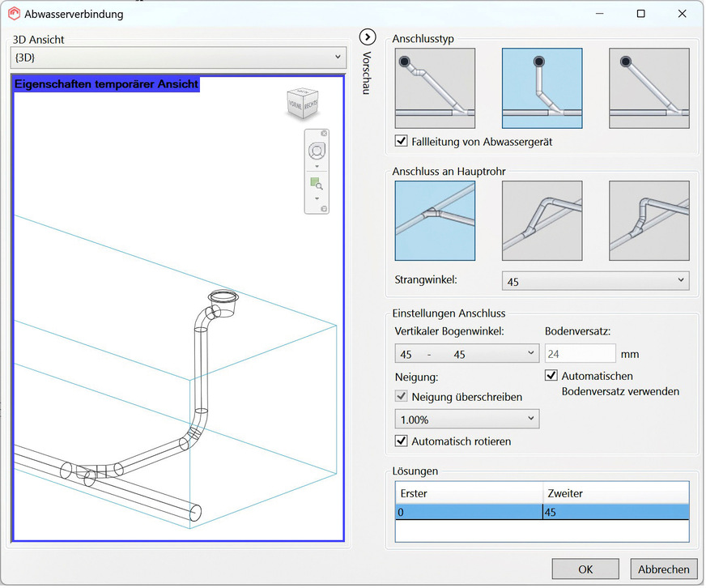The width and height of the screenshot is (706, 588).
Task: Open the {3D} view selection dropdown
Action: [x=179, y=58]
